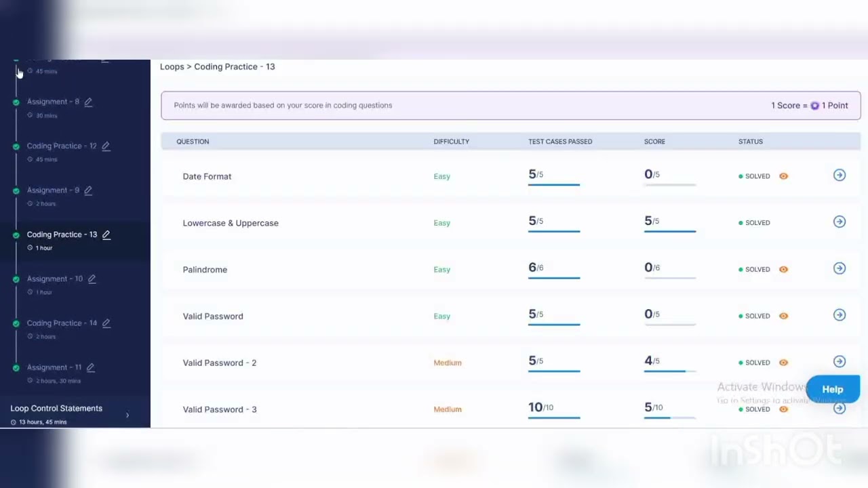Click edit pencil beside Assignment - 8
This screenshot has width=868, height=488.
pos(88,102)
